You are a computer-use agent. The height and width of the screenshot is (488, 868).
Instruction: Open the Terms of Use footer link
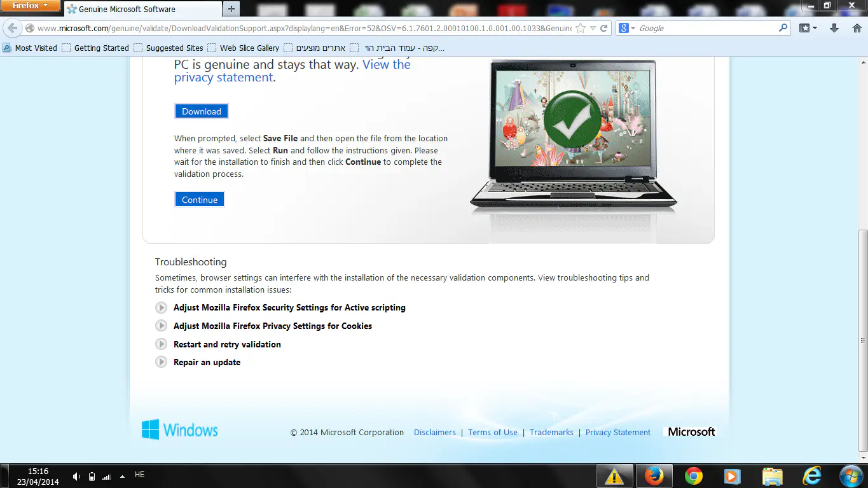click(x=492, y=433)
